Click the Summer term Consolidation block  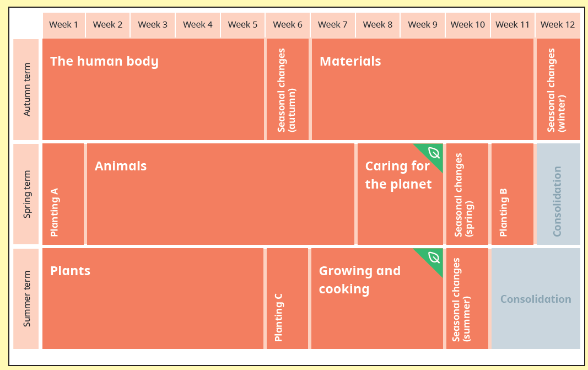tap(536, 299)
